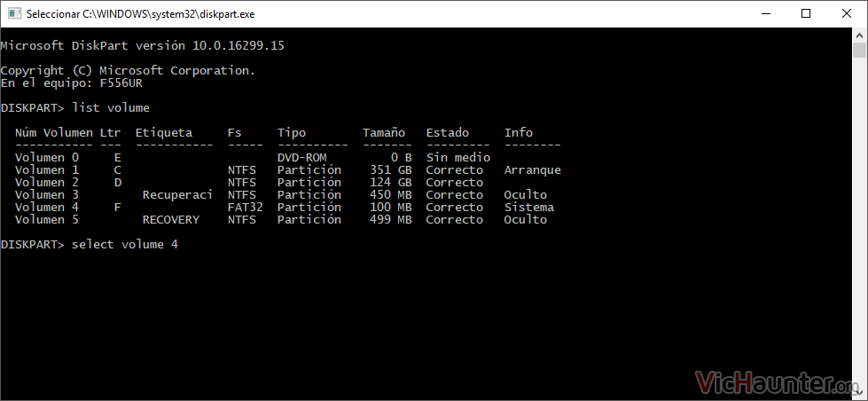Viewport: 868px width, 401px height.
Task: Minimize the diskpart console window
Action: coord(767,14)
